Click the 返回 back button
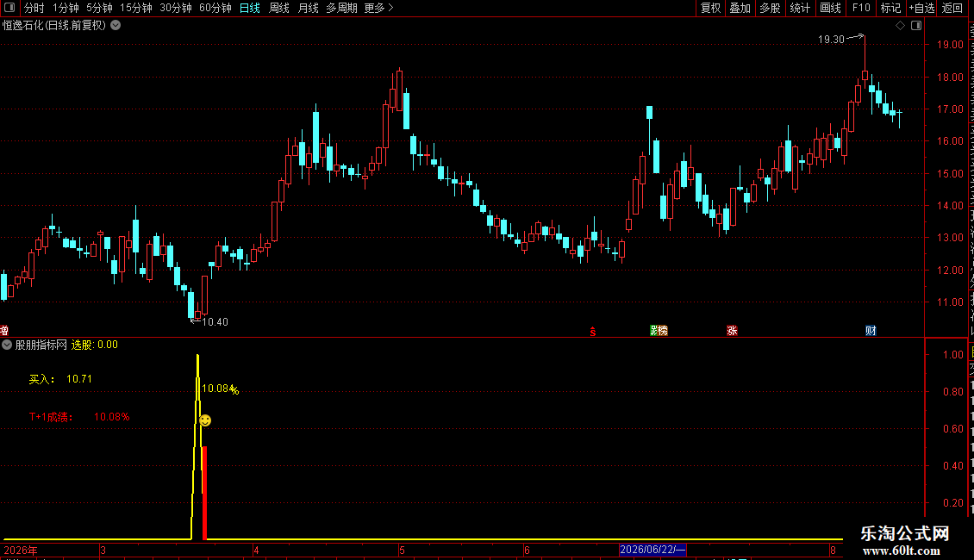 click(952, 8)
